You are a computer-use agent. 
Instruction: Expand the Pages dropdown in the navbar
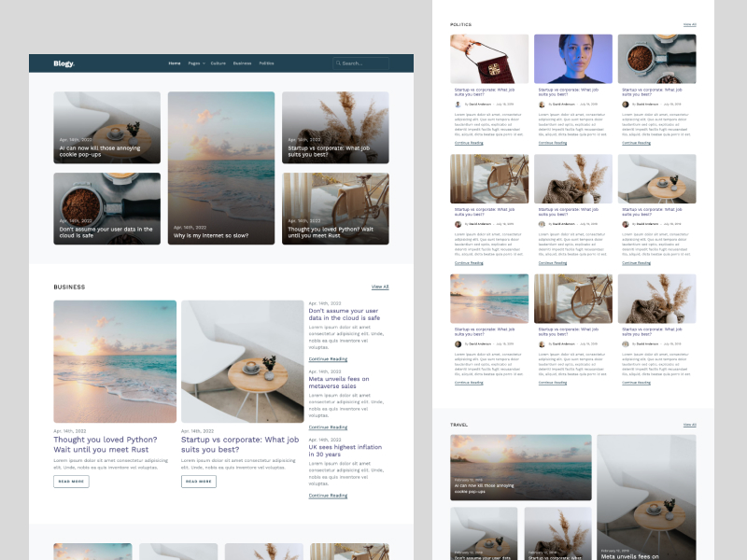tap(196, 63)
